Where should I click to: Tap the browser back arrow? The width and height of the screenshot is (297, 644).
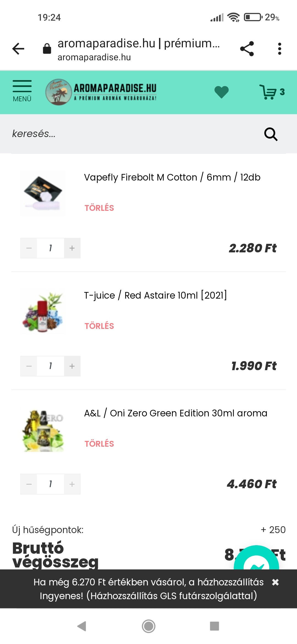[x=18, y=49]
